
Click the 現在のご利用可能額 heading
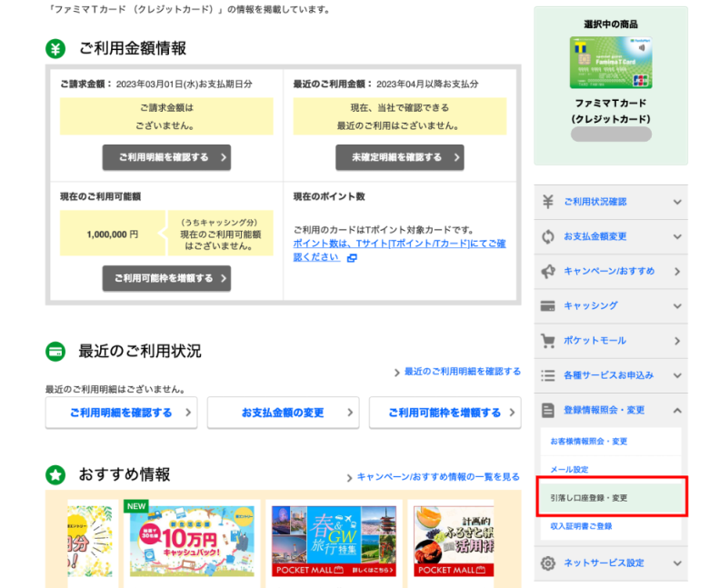tap(100, 196)
